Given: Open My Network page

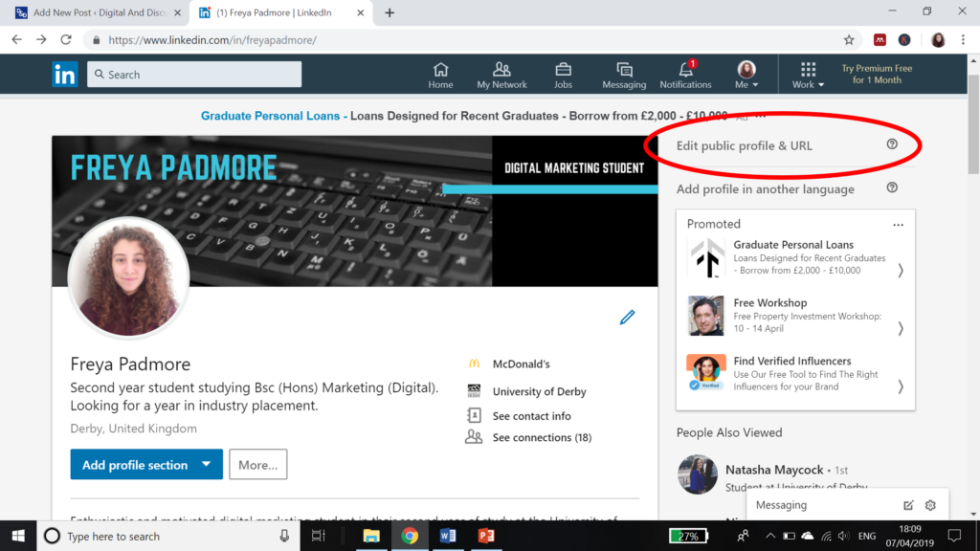Looking at the screenshot, I should pyautogui.click(x=501, y=76).
